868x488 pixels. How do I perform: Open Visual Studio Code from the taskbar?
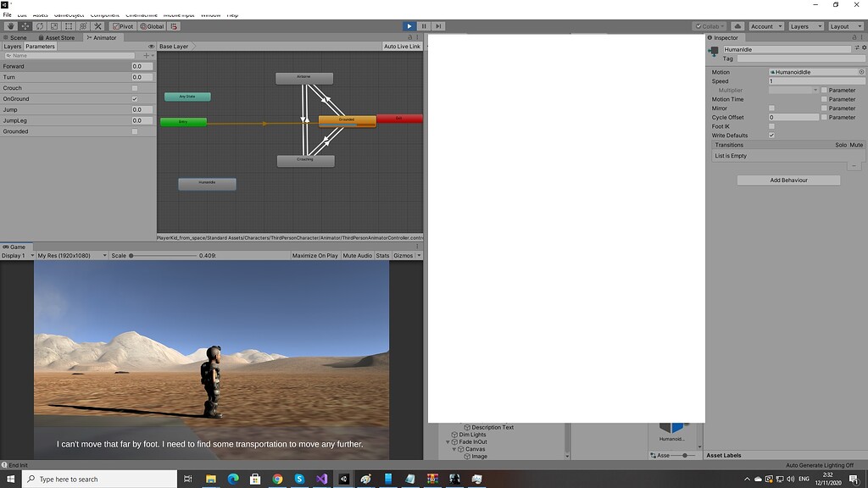pyautogui.click(x=320, y=479)
